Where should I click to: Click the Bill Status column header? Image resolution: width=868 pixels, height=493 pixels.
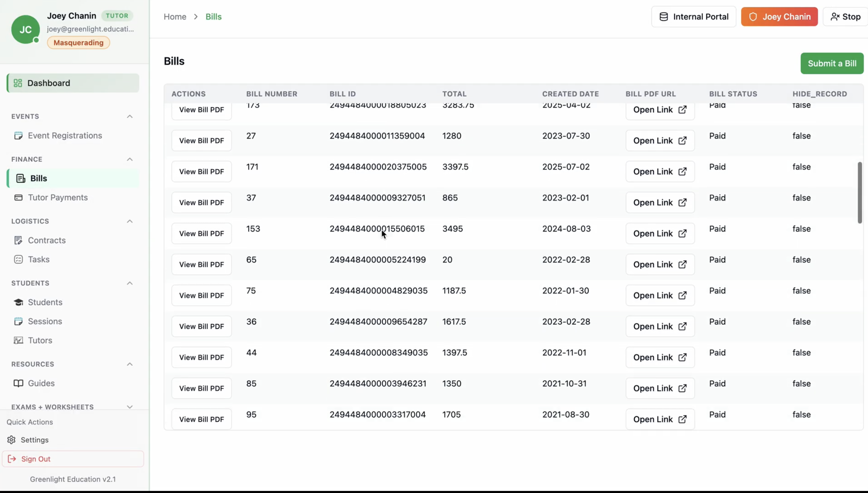tap(733, 94)
